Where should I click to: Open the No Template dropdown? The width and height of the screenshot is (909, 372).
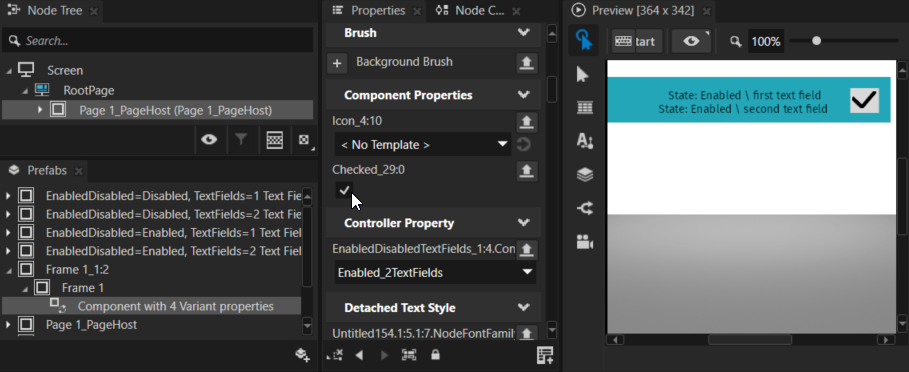423,144
